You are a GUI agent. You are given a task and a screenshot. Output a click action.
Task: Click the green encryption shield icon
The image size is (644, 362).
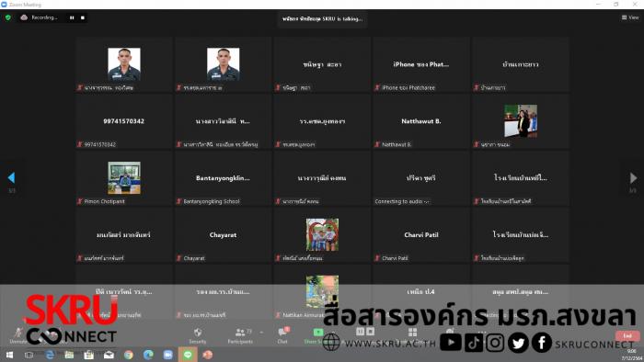coord(7,17)
